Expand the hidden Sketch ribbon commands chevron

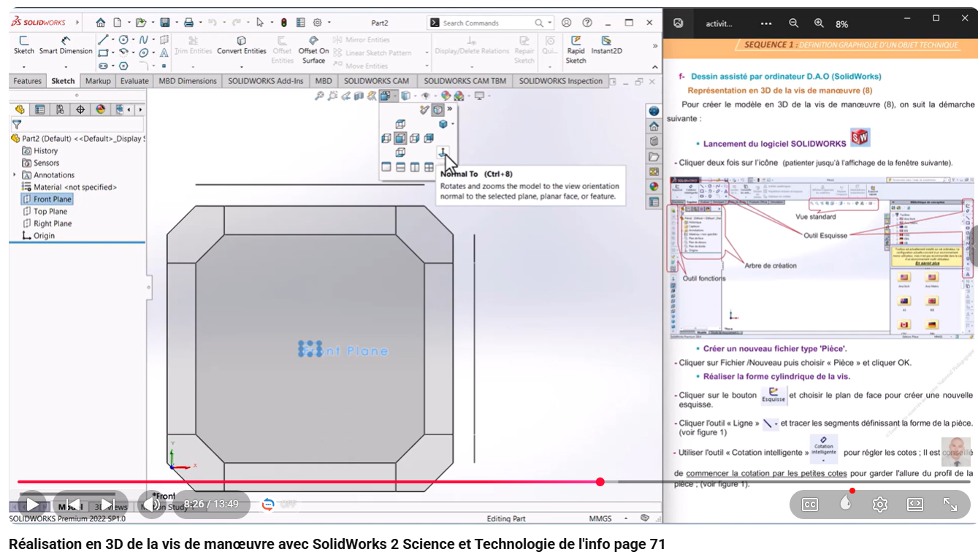tap(654, 46)
